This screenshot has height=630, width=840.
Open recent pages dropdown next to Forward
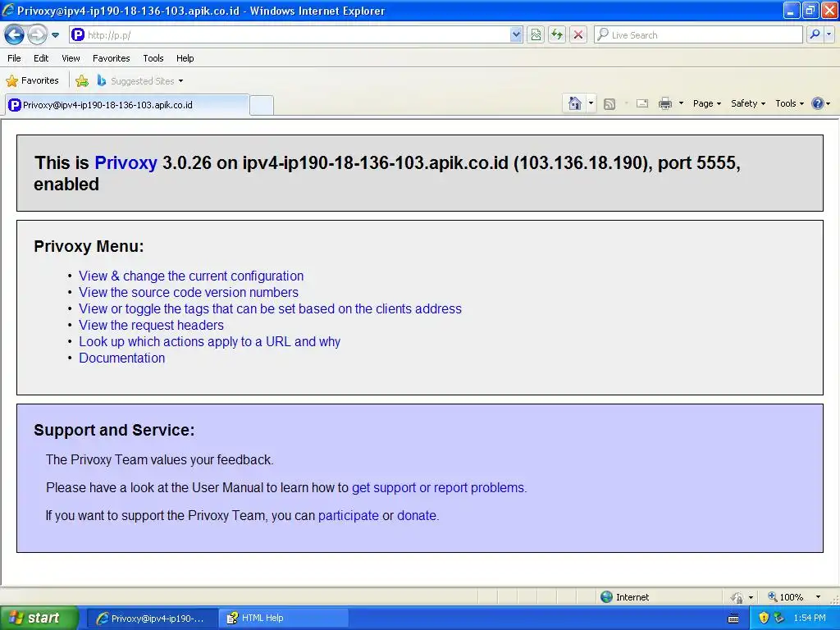point(55,35)
